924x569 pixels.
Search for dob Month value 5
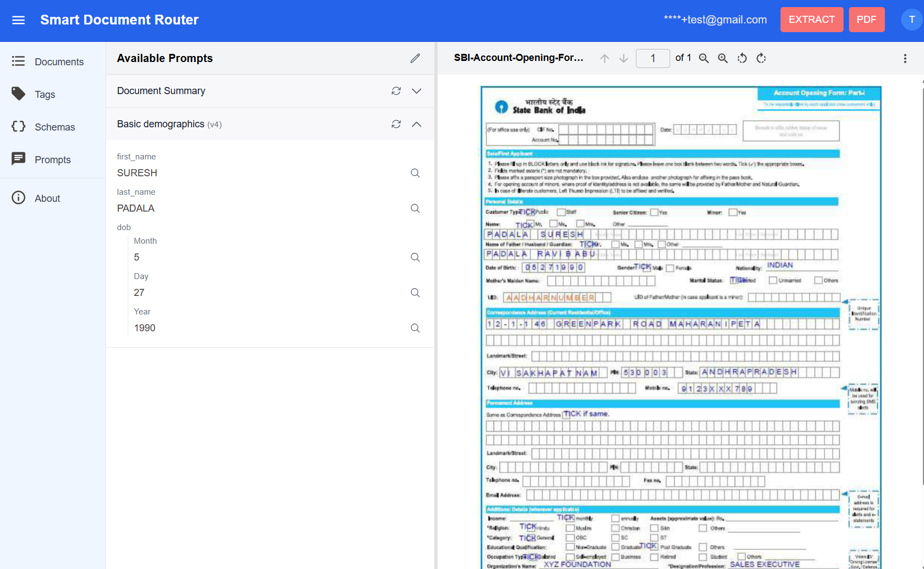click(415, 257)
